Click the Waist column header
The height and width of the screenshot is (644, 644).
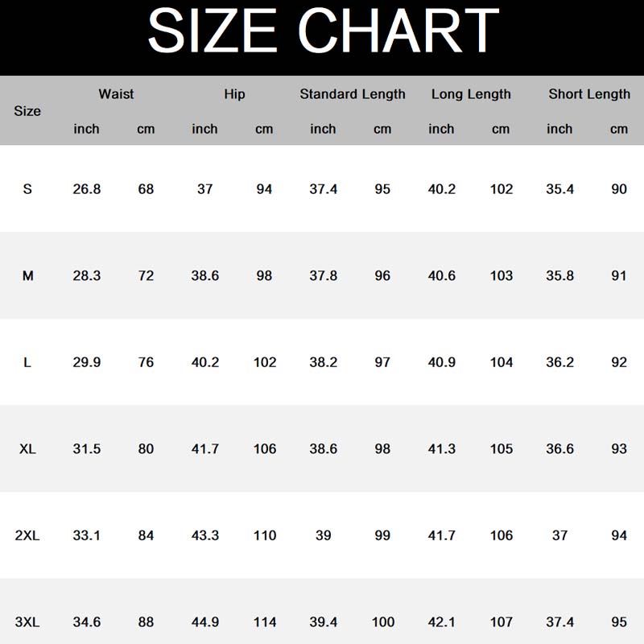tap(116, 94)
